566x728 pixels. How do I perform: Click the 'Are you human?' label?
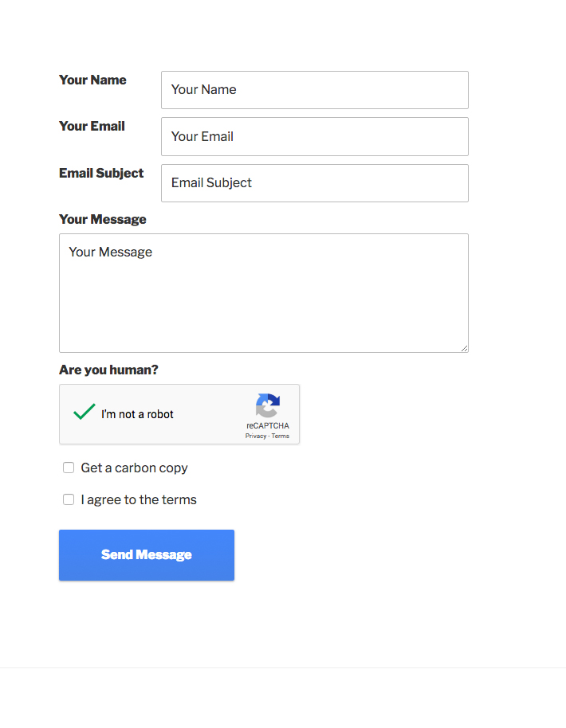tap(108, 370)
